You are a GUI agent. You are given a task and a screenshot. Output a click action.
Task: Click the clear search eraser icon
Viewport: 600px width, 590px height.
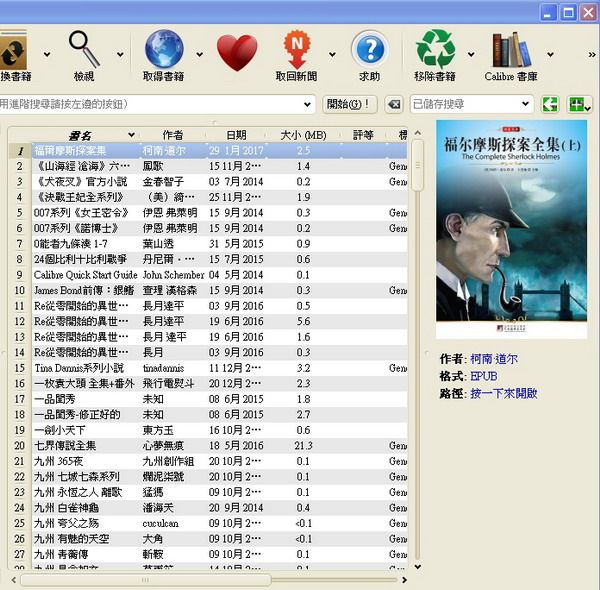tap(395, 104)
